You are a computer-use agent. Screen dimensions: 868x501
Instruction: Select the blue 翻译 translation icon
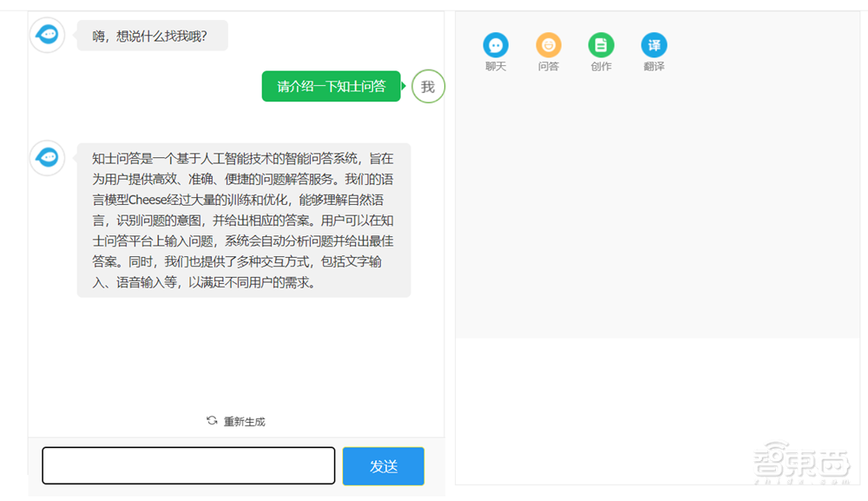(653, 42)
